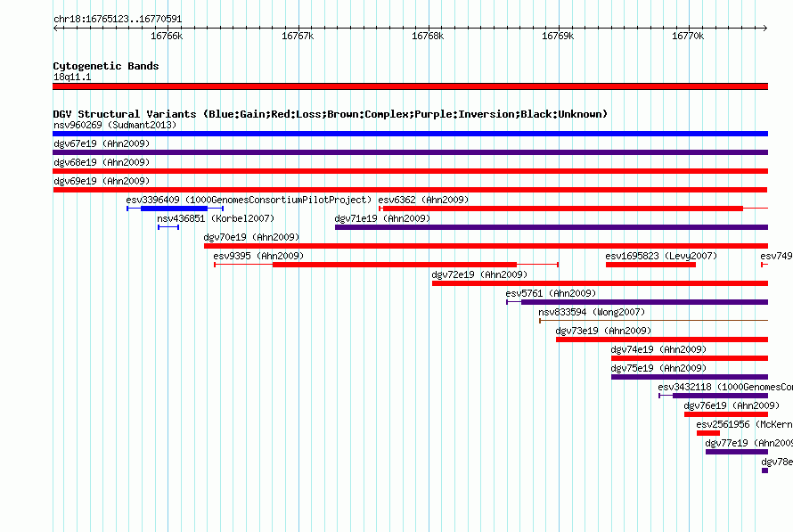Select the dgv67e19 (Ahn2009) purple inversion bar

coord(410,152)
